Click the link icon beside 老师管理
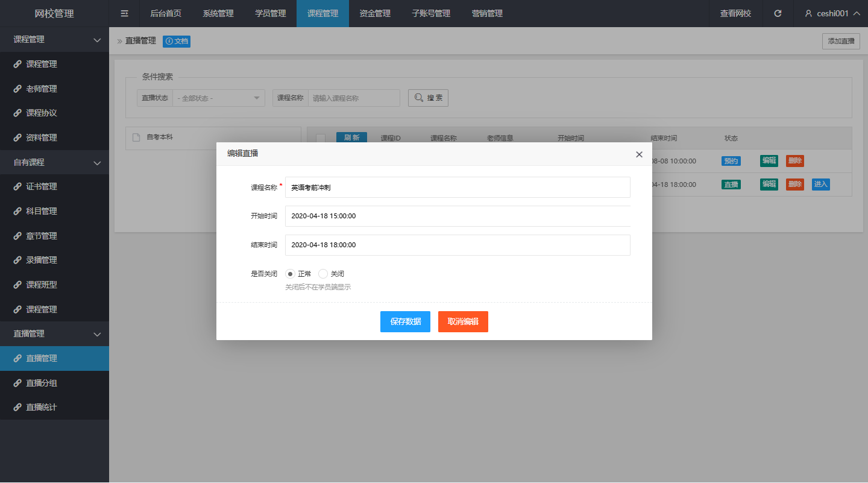Viewport: 868px width, 483px height. point(17,89)
